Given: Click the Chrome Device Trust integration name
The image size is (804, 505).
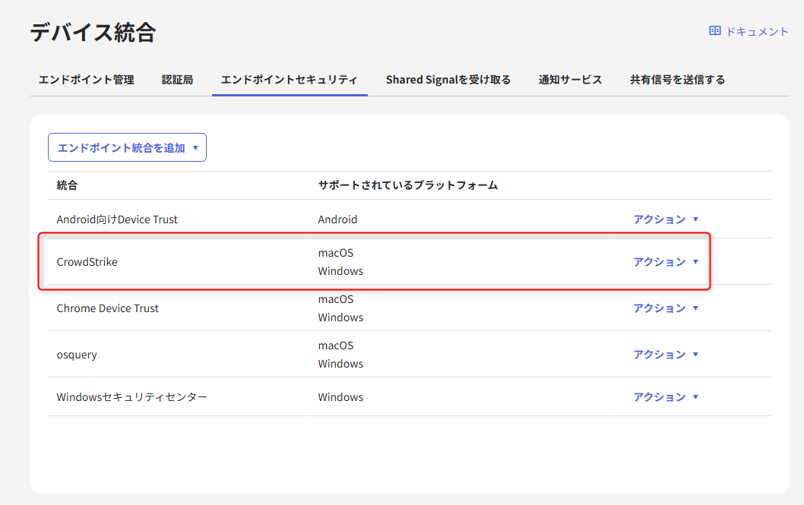Looking at the screenshot, I should (x=108, y=308).
